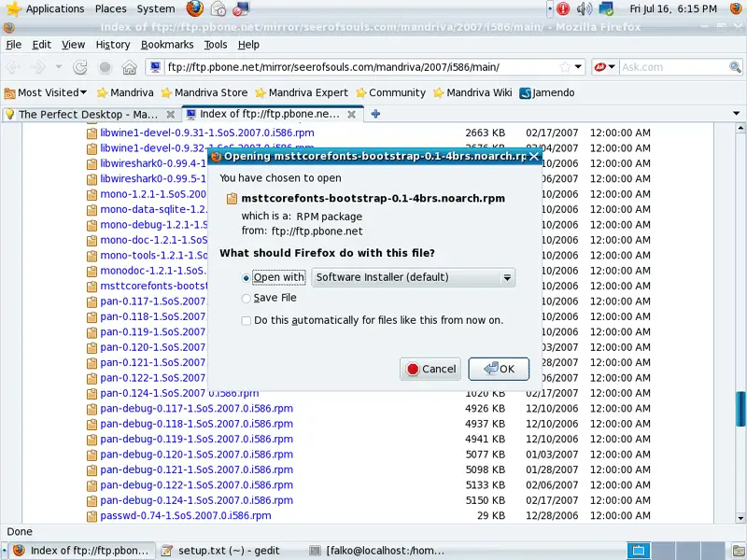Viewport: 747px width, 560px height.
Task: Click the scrollbar down arrow
Action: click(740, 518)
